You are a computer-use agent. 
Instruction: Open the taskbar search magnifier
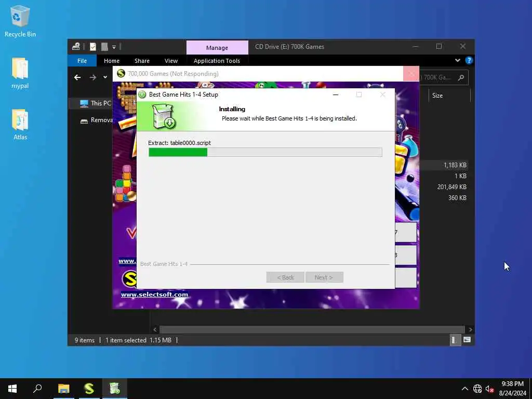point(37,389)
